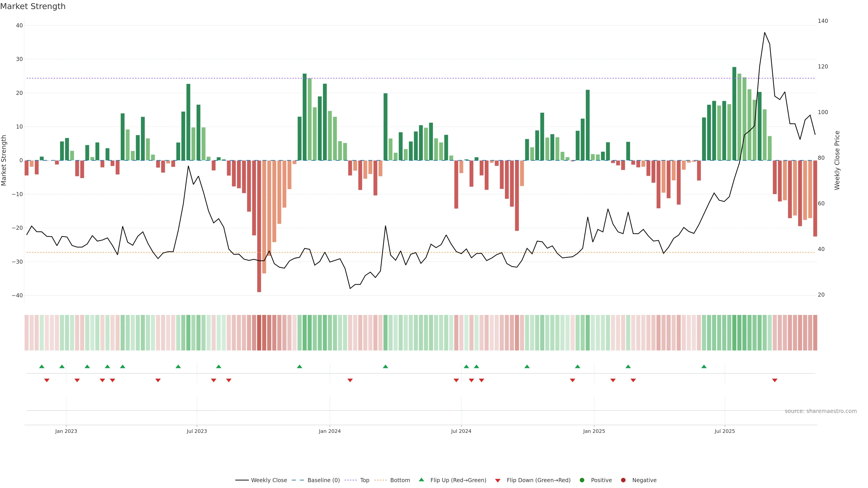
Task: Click the Weekly Close Price axis title
Action: click(x=837, y=160)
